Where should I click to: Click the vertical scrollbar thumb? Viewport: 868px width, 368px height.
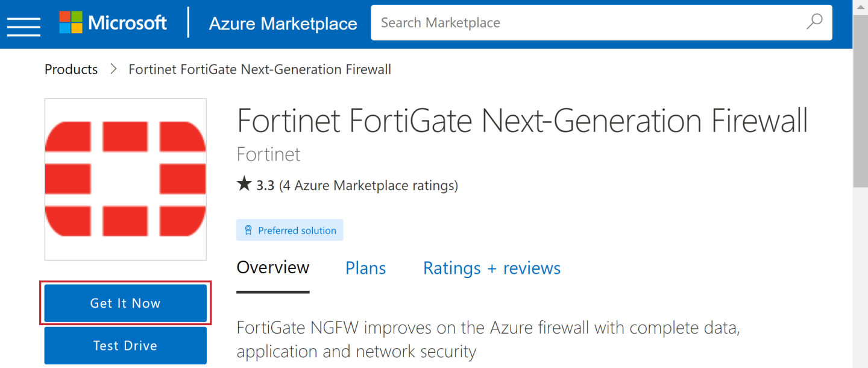[x=860, y=103]
